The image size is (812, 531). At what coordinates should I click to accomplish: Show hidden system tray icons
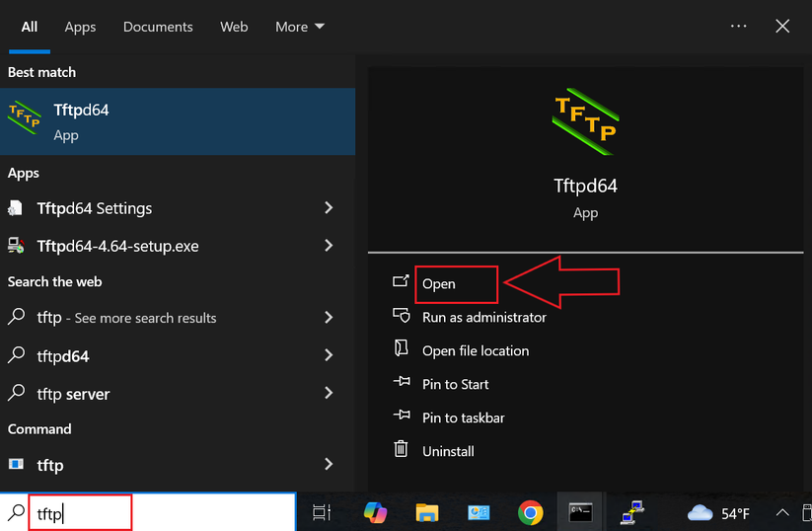782,513
